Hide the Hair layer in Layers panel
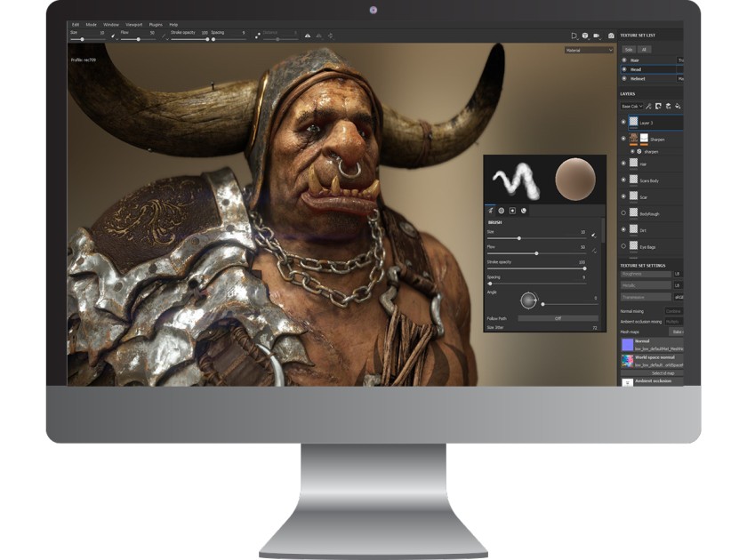 click(x=623, y=164)
